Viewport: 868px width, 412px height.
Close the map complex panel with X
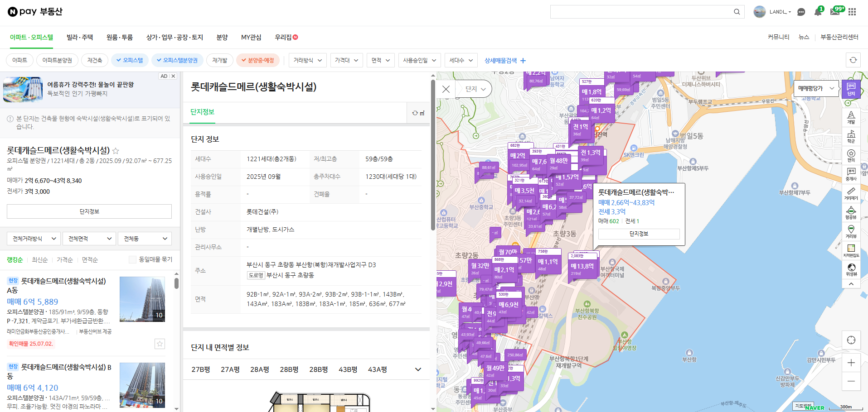(446, 89)
